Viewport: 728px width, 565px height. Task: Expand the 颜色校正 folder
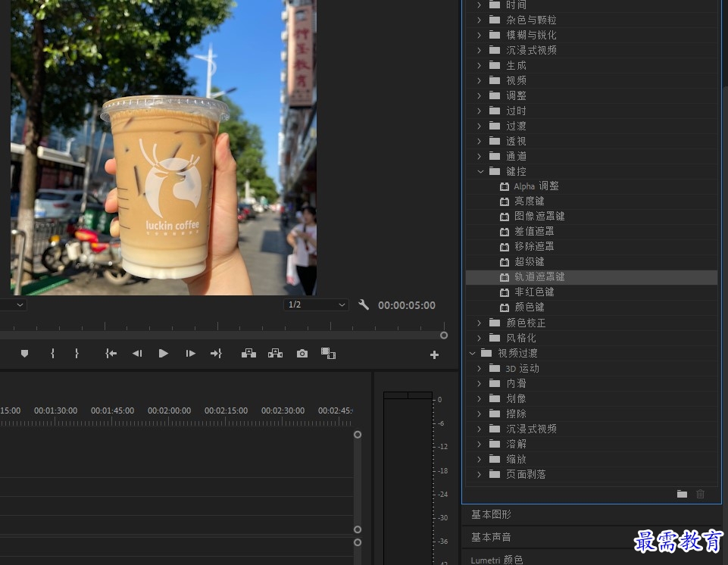click(x=479, y=323)
